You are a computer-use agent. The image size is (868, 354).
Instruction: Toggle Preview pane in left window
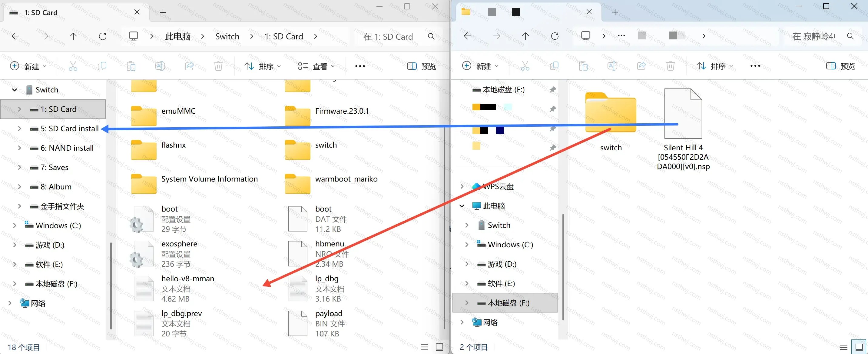[421, 66]
